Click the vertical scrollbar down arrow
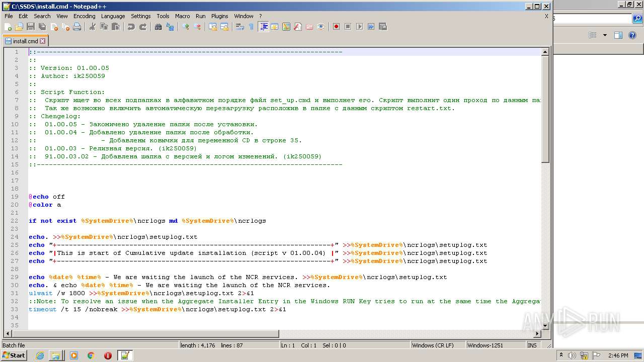 tap(545, 325)
